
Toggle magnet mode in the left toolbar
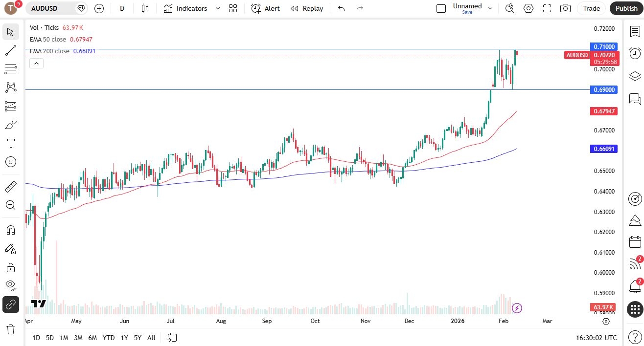coord(11,230)
